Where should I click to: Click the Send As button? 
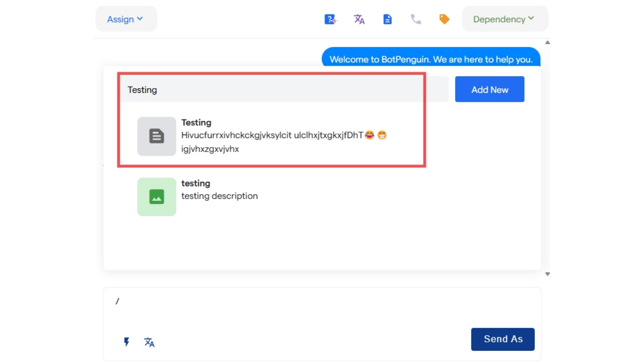click(x=503, y=339)
